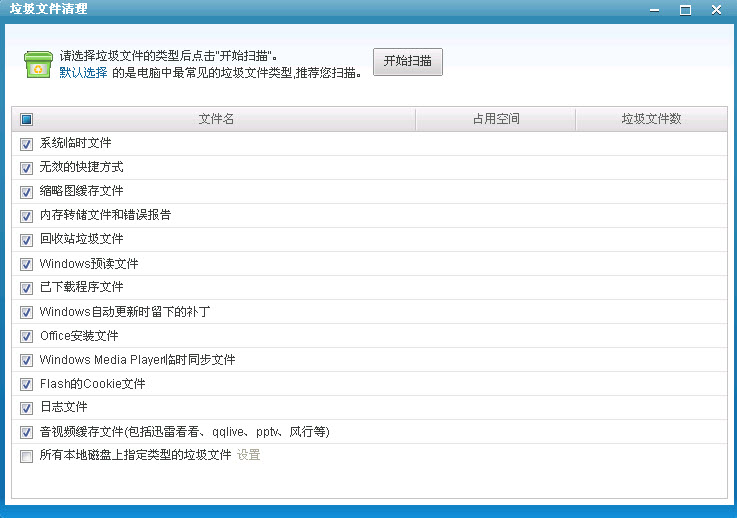Open the 默认选择 link

click(x=83, y=72)
